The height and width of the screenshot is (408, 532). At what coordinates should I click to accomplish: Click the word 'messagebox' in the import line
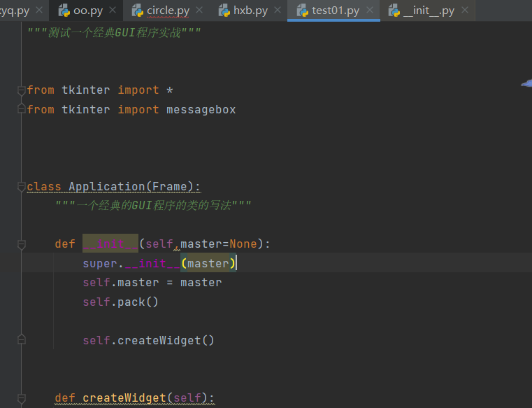pos(201,110)
